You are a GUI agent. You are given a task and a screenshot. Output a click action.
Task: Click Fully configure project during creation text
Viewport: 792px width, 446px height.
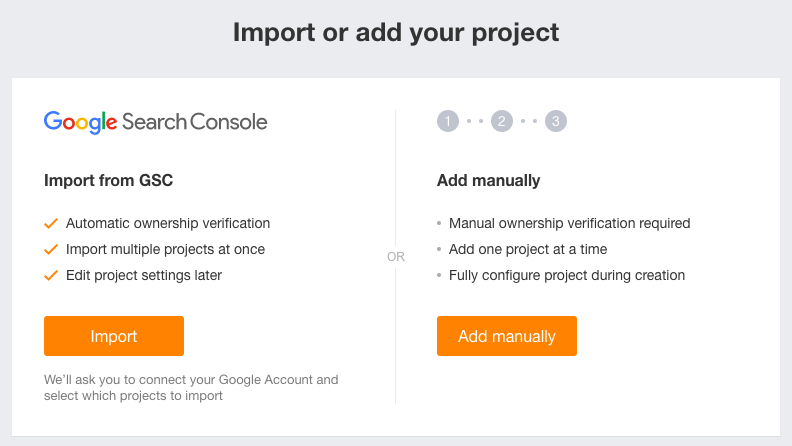pyautogui.click(x=567, y=275)
